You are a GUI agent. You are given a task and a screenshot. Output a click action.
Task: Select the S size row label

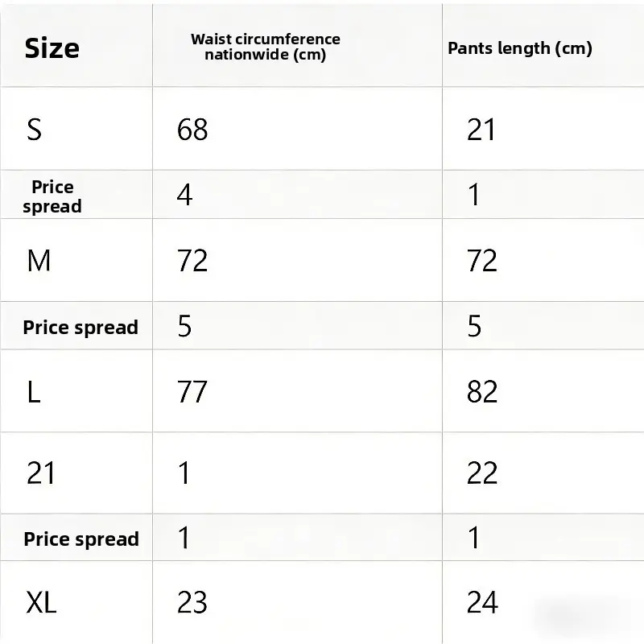coord(34,129)
